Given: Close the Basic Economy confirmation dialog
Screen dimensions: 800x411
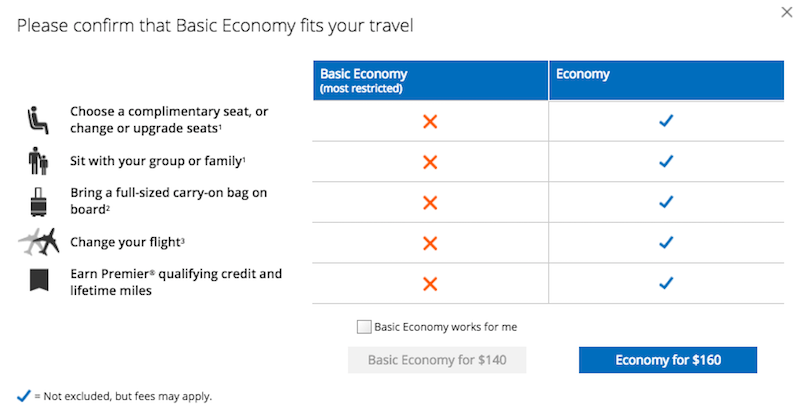Looking at the screenshot, I should tap(786, 12).
